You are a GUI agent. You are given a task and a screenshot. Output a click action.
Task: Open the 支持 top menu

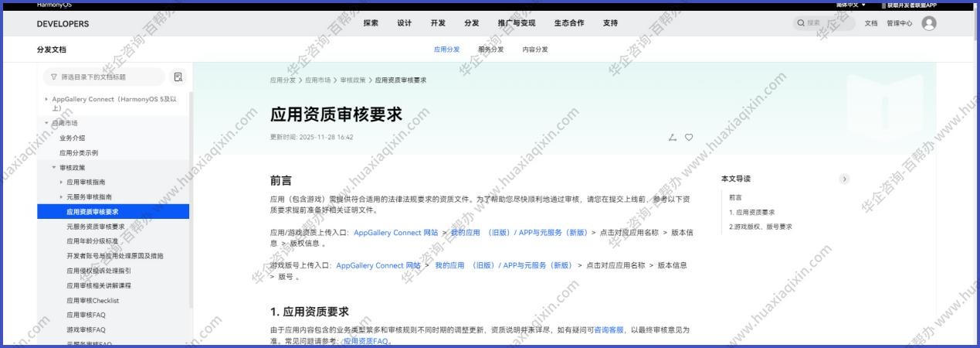[x=610, y=23]
